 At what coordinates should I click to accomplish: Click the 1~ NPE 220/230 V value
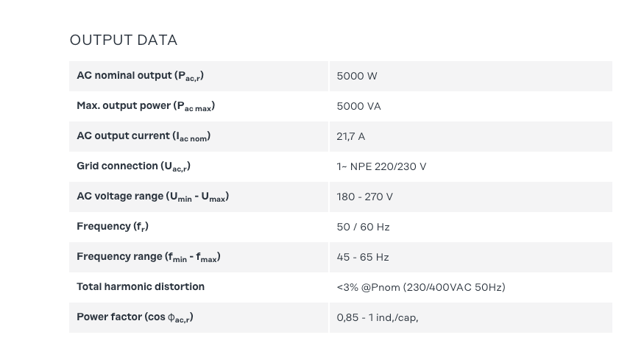click(x=381, y=166)
